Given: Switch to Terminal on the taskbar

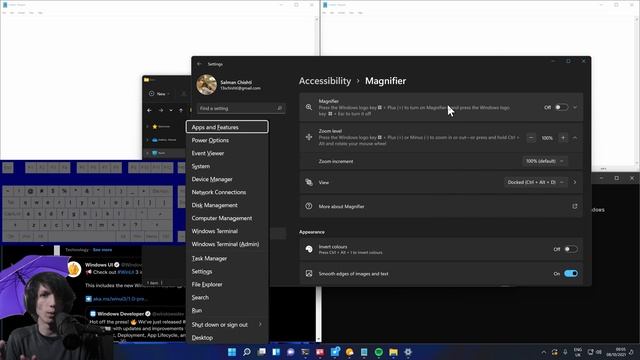Looking at the screenshot, I should pyautogui.click(x=305, y=352).
